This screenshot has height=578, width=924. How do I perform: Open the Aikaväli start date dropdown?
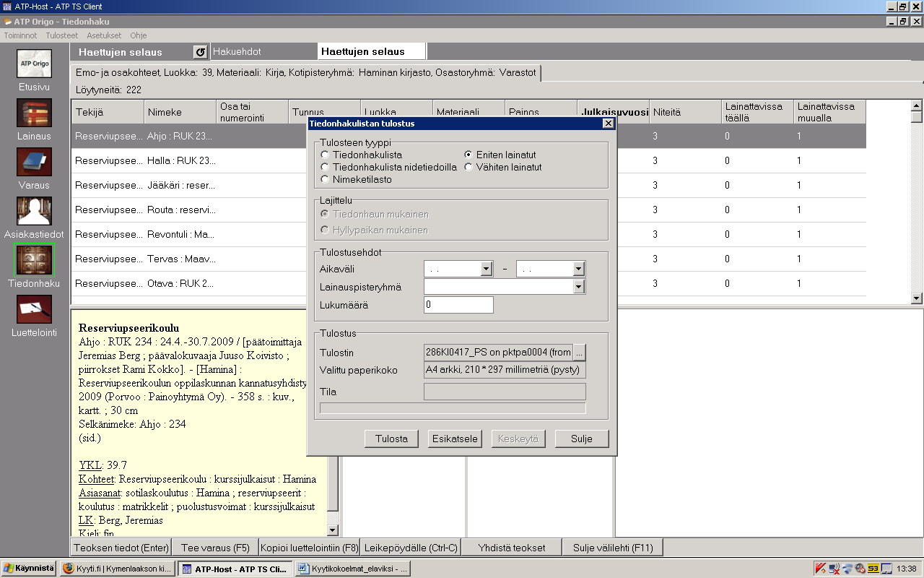click(x=487, y=269)
